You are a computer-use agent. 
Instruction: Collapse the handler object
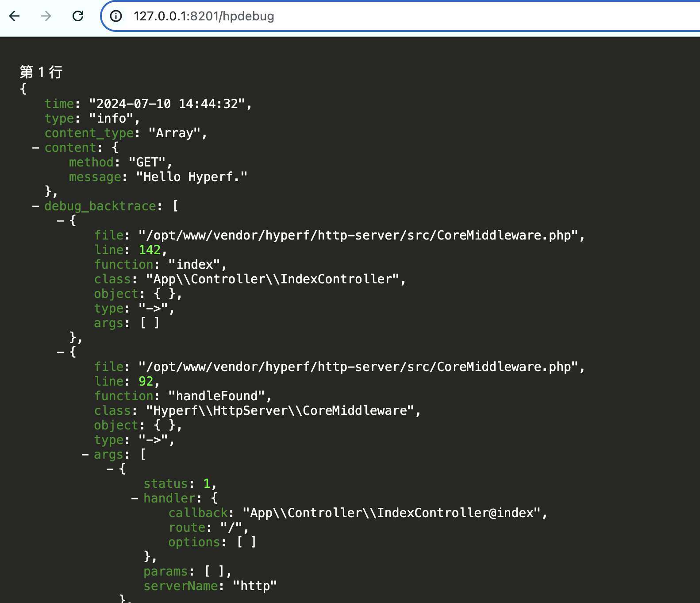click(x=135, y=499)
